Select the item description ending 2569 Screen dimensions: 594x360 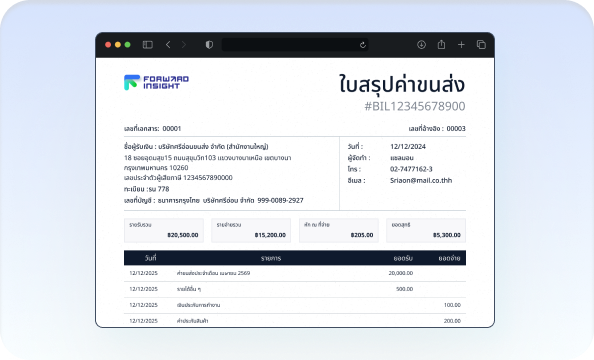213,273
